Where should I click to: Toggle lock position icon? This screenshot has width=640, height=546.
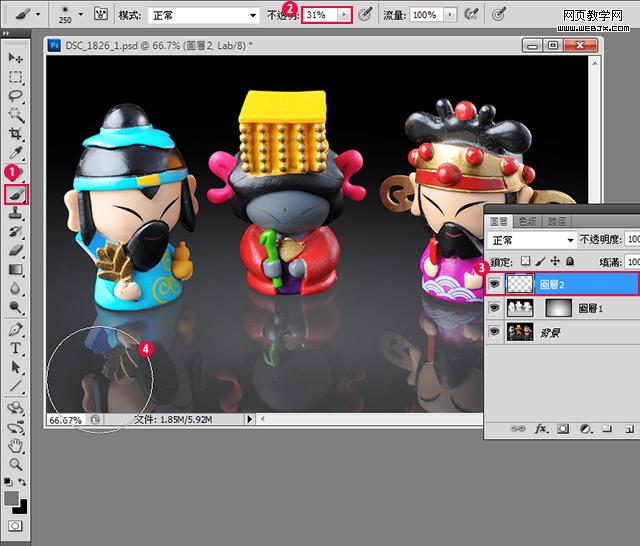[x=555, y=261]
